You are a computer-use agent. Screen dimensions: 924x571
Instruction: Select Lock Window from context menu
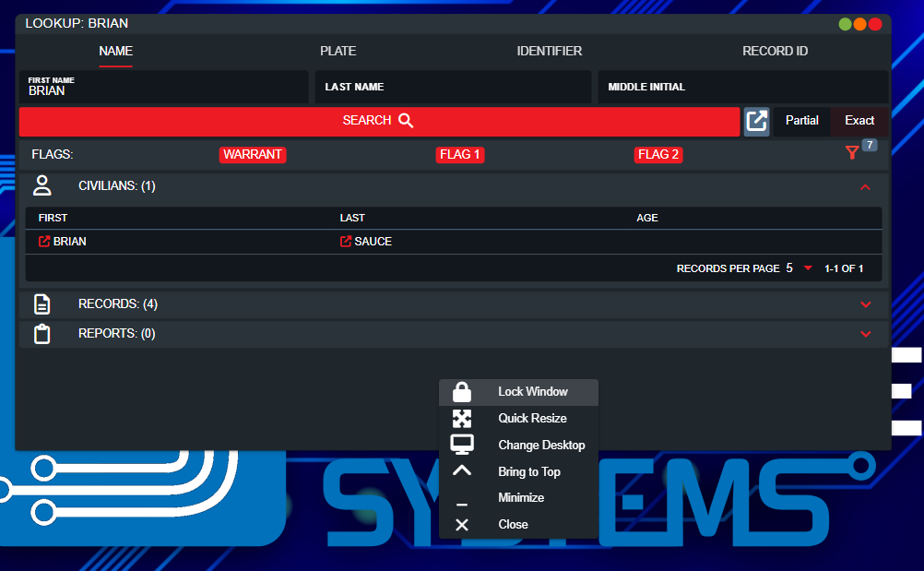pos(532,392)
